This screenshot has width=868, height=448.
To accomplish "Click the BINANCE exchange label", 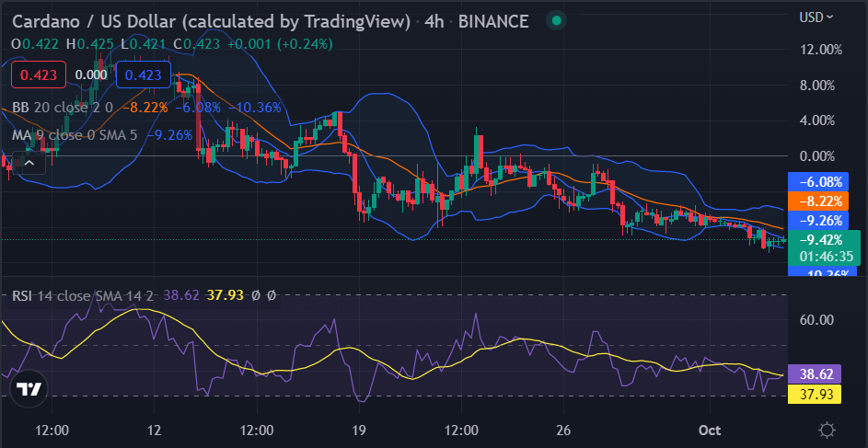I will (x=492, y=21).
